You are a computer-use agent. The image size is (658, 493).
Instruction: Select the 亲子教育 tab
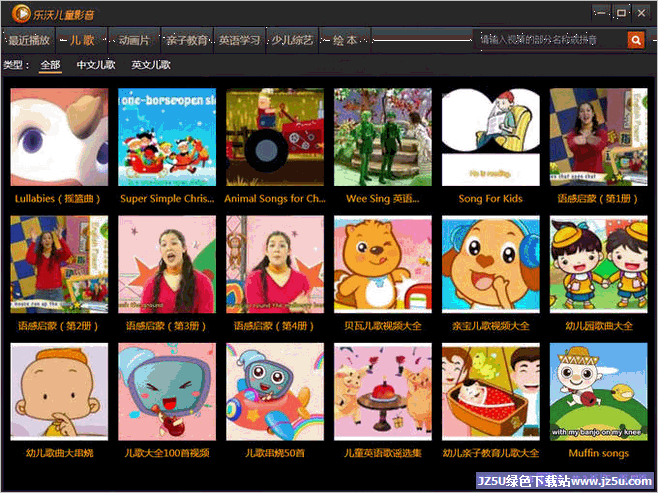pos(187,40)
